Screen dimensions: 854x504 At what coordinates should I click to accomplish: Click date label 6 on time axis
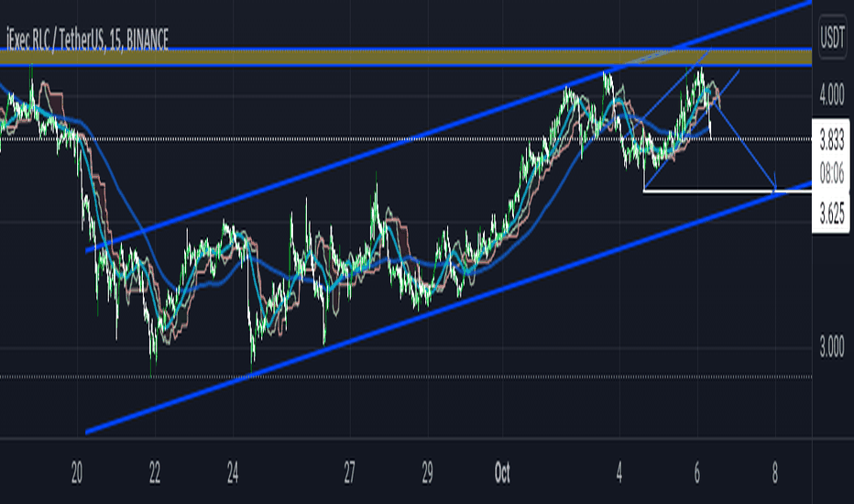coord(697,473)
